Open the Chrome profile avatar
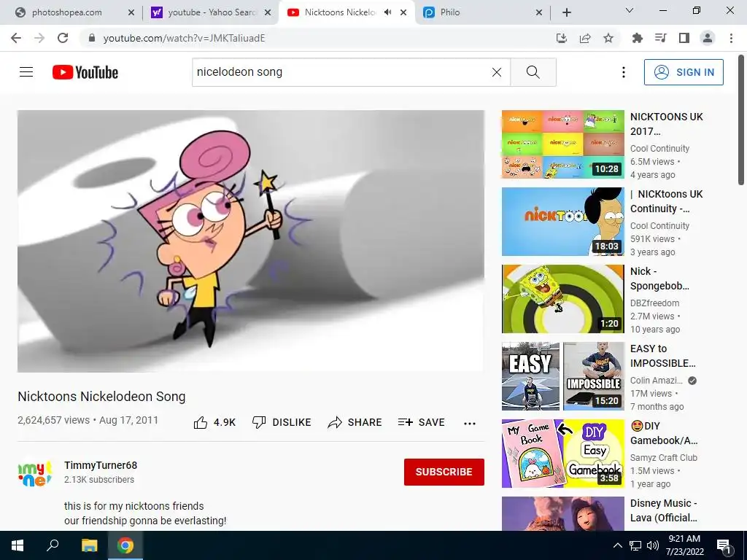Image resolution: width=747 pixels, height=560 pixels. coord(708,38)
